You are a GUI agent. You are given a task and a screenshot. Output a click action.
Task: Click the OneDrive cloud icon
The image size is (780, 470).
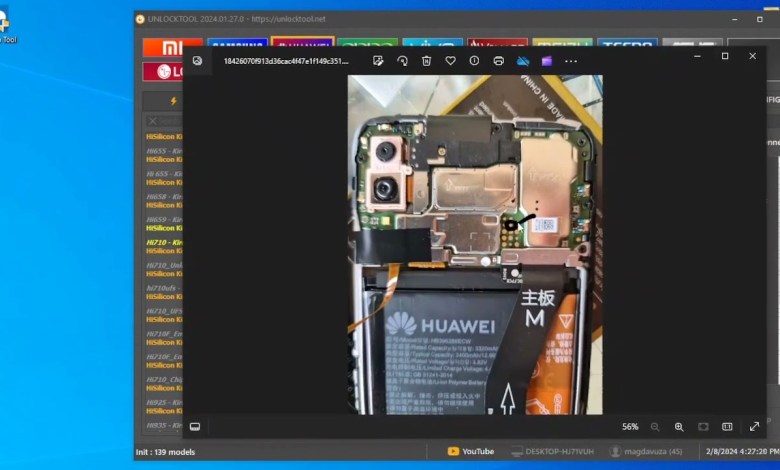coord(522,61)
